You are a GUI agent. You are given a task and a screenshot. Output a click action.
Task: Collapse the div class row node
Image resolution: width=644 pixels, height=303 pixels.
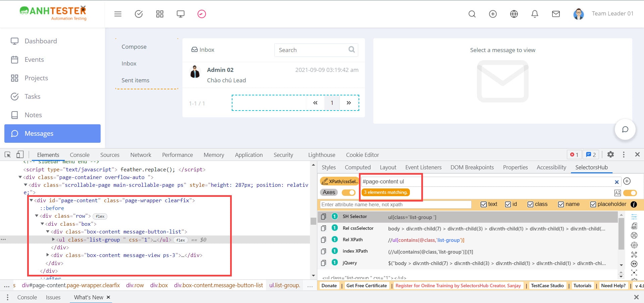(37, 216)
